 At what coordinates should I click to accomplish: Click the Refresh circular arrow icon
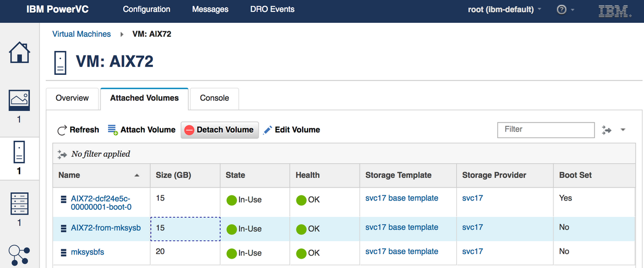(x=62, y=130)
